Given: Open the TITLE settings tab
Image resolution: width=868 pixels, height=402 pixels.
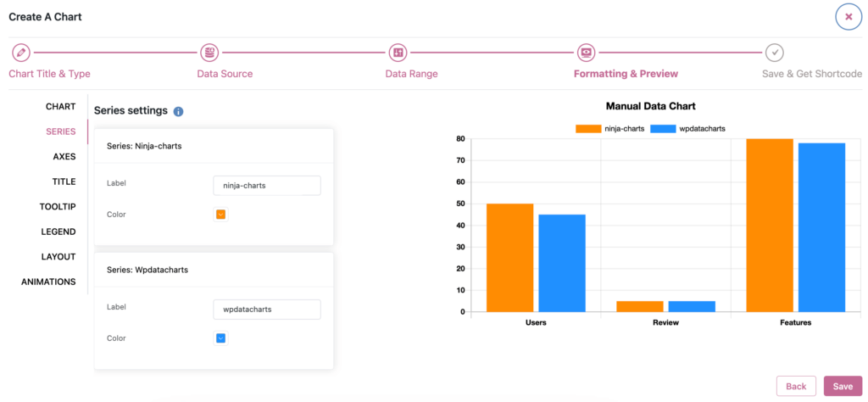Looking at the screenshot, I should click(64, 181).
